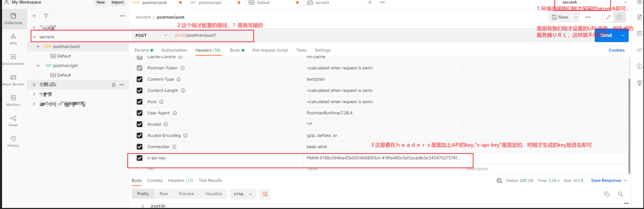Click the filter icon in collections search
Image resolution: width=644 pixels, height=209 pixels.
pos(46,16)
